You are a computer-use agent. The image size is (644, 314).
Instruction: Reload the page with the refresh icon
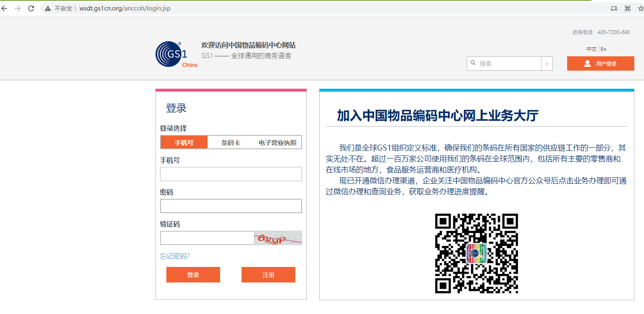point(31,8)
